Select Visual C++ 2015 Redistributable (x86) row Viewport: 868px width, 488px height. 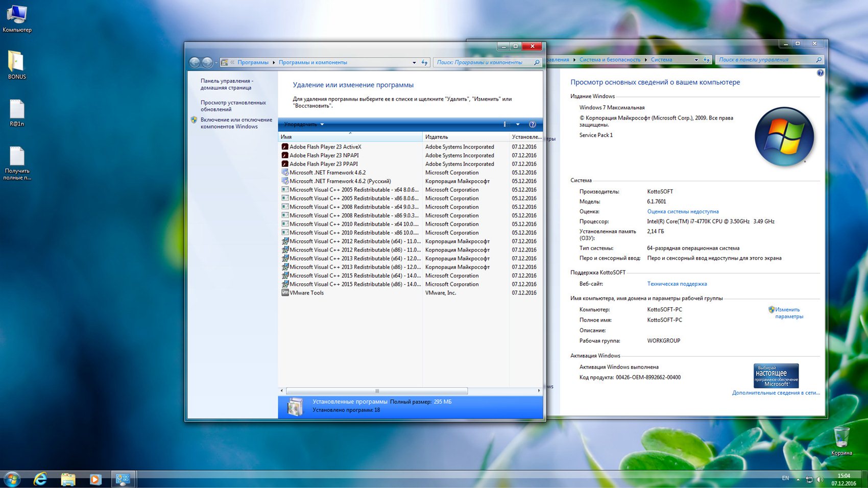pos(410,284)
